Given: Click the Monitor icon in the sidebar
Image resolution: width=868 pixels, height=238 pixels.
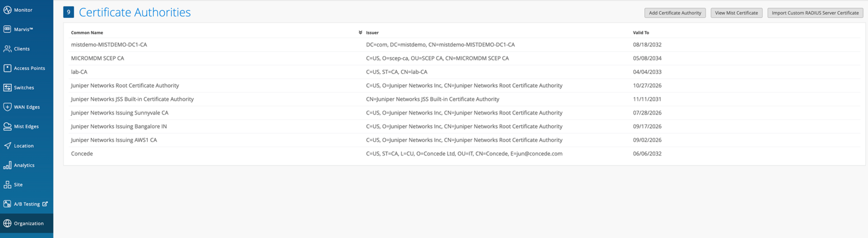Looking at the screenshot, I should [x=7, y=10].
